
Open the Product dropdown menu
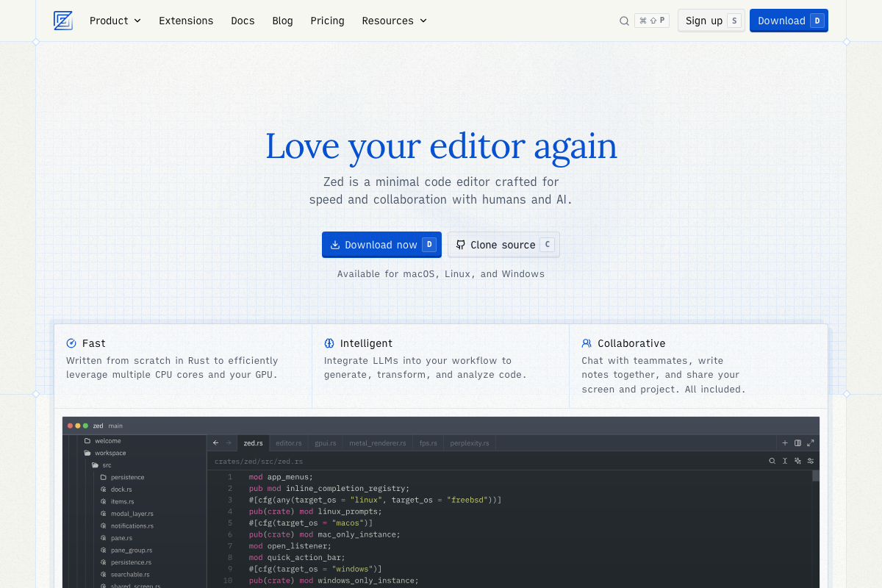tap(115, 21)
